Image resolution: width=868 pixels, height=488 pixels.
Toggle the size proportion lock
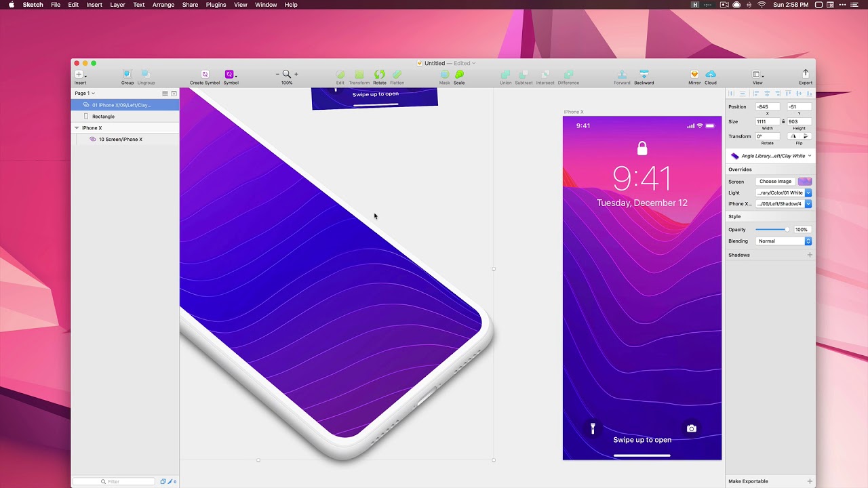coord(783,121)
